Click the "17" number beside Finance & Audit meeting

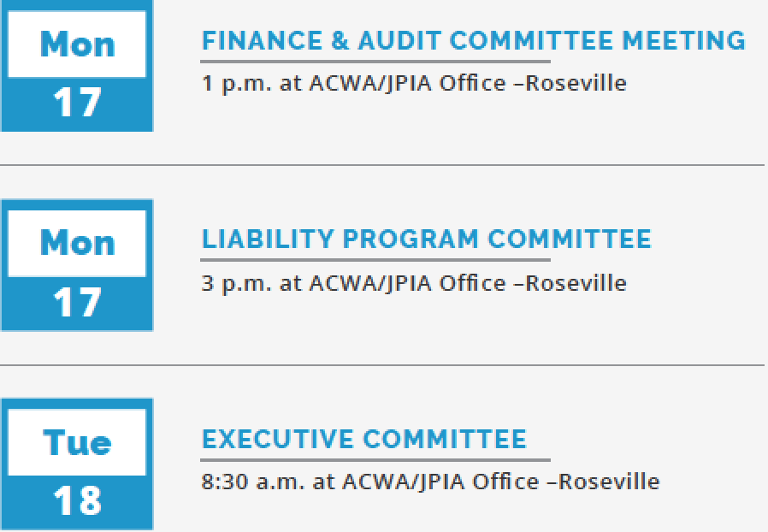(77, 104)
